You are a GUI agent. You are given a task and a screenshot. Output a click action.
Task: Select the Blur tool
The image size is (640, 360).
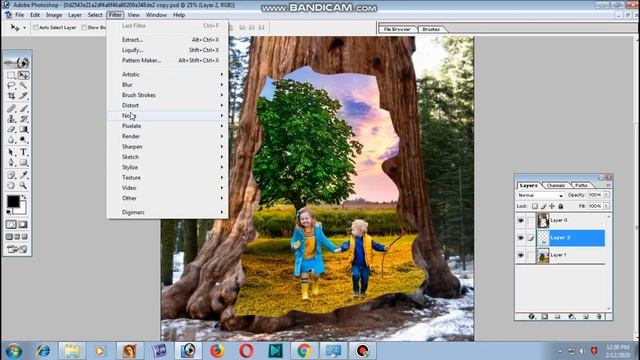(x=11, y=140)
